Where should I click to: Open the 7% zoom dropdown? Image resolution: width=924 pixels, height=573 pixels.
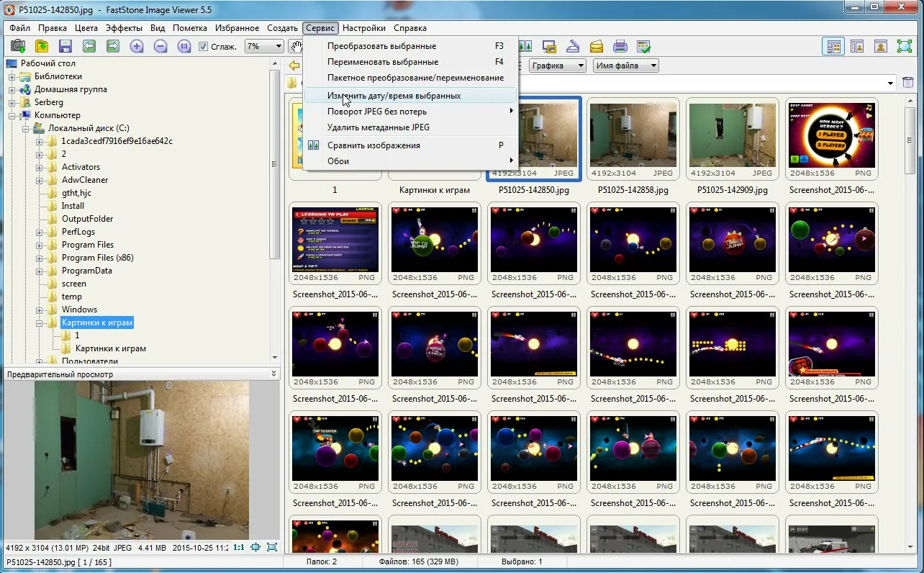click(x=263, y=47)
